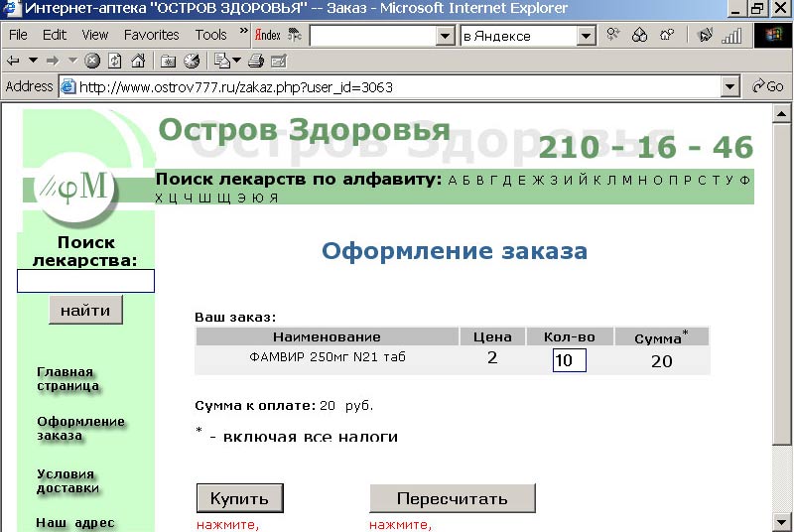Click the 'Сумма' column header
Screen dimensions: 794x532
(x=661, y=336)
